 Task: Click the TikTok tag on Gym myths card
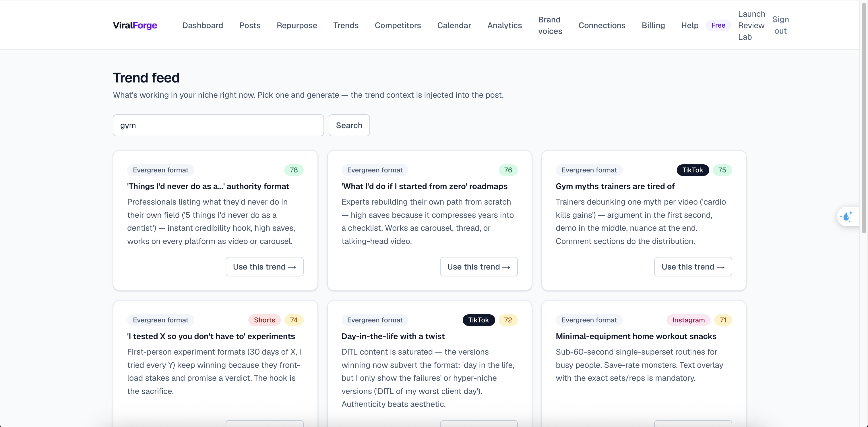pyautogui.click(x=692, y=170)
